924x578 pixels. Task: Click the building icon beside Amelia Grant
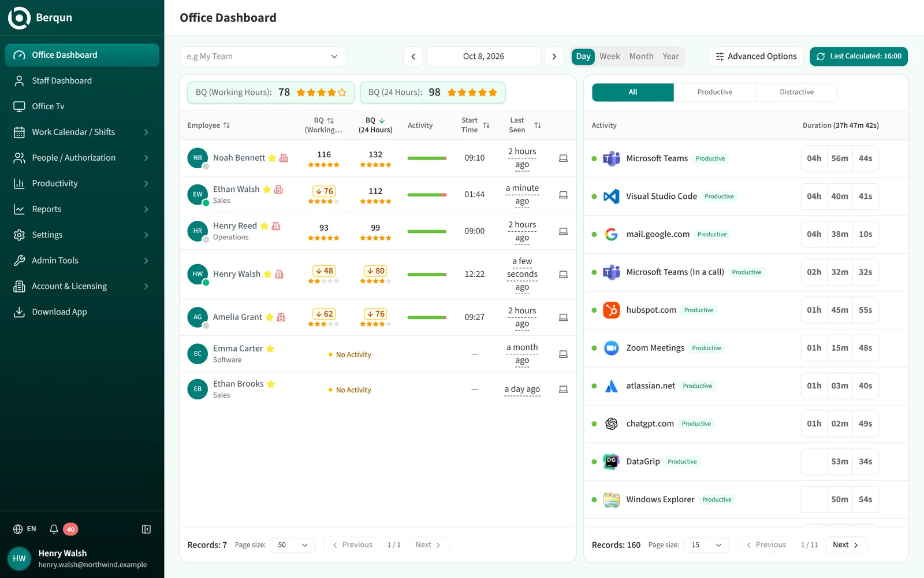[281, 317]
